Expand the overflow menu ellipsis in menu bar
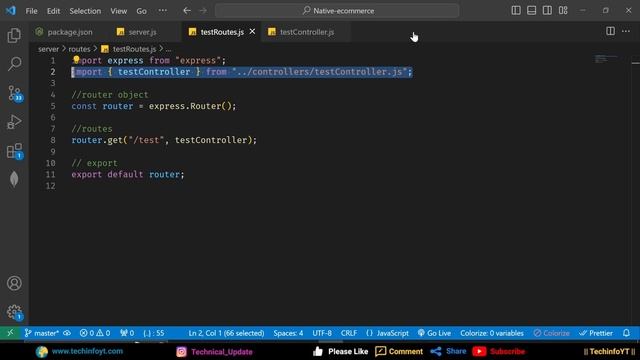The image size is (640, 360). coord(162,11)
